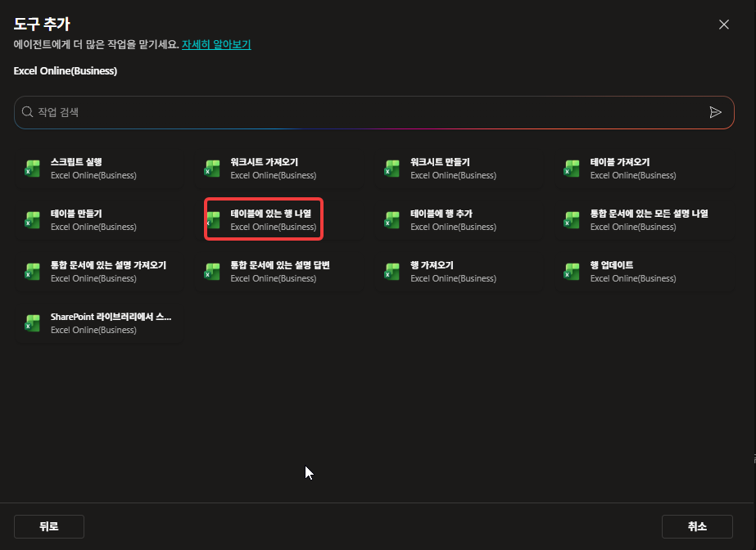
Task: Select the 워크시트 가져오기 action title
Action: coord(265,162)
